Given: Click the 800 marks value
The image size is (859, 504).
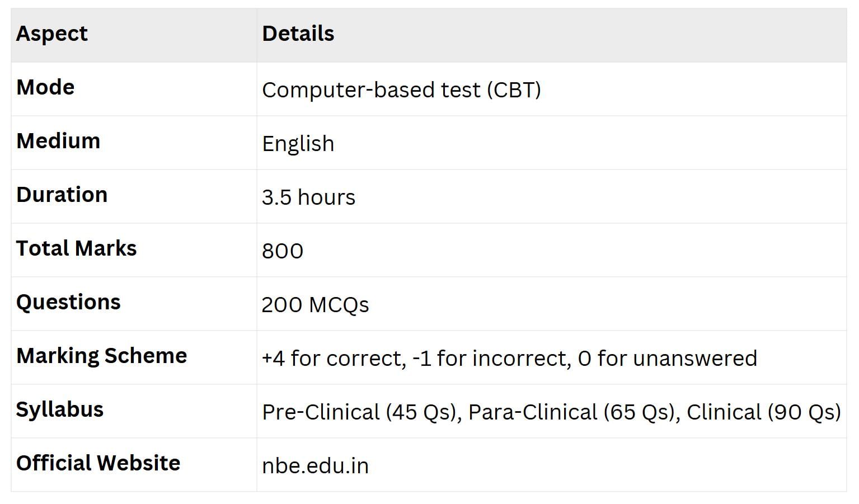Looking at the screenshot, I should (x=283, y=251).
